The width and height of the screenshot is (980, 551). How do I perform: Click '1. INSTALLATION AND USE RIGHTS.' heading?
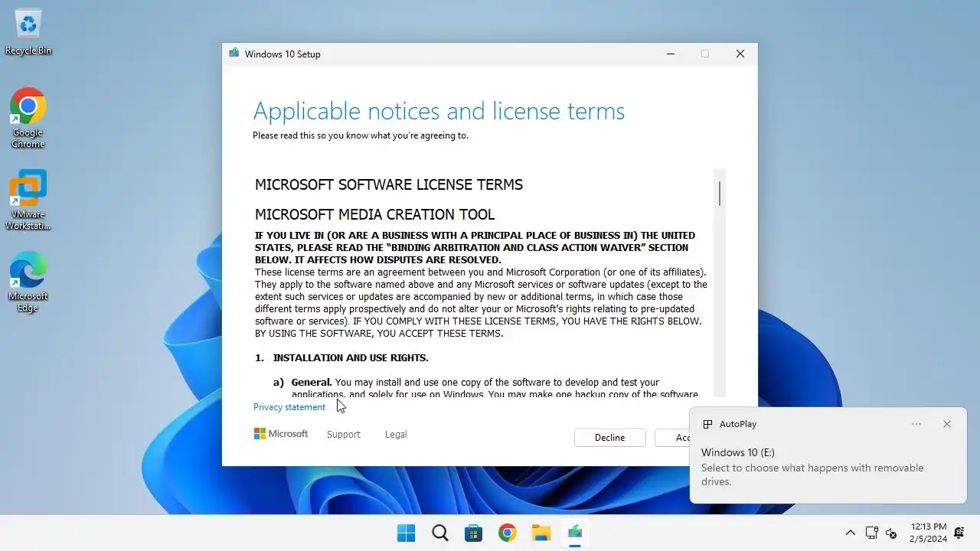pyautogui.click(x=341, y=357)
